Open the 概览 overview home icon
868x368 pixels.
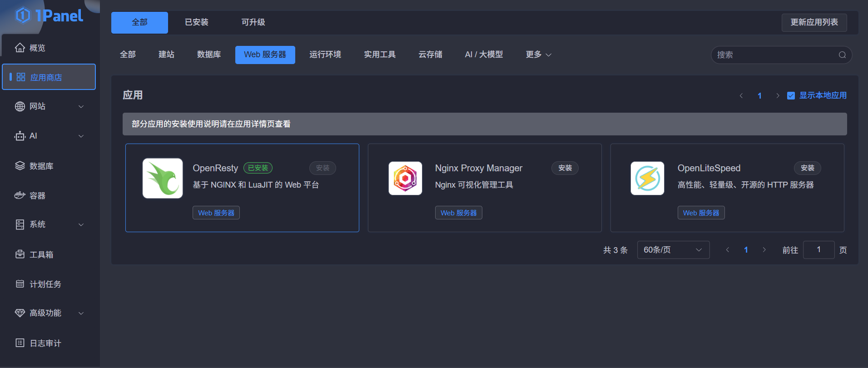click(x=20, y=48)
